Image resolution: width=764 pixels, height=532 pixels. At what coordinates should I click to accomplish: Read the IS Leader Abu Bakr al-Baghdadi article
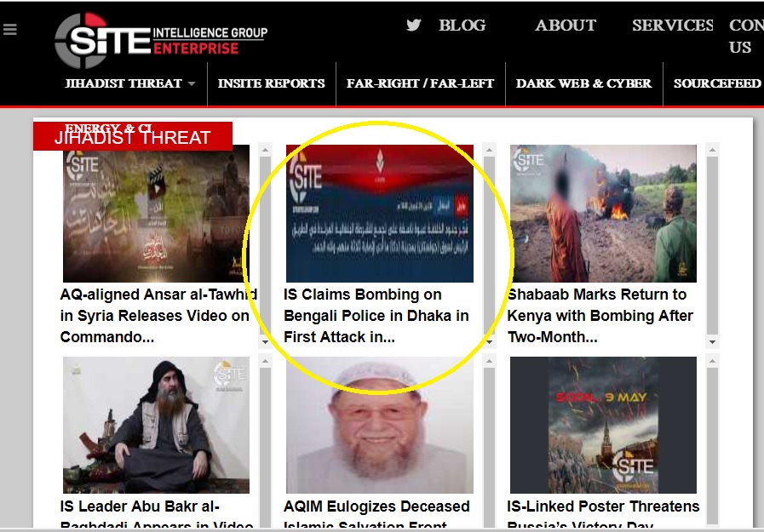point(156,508)
